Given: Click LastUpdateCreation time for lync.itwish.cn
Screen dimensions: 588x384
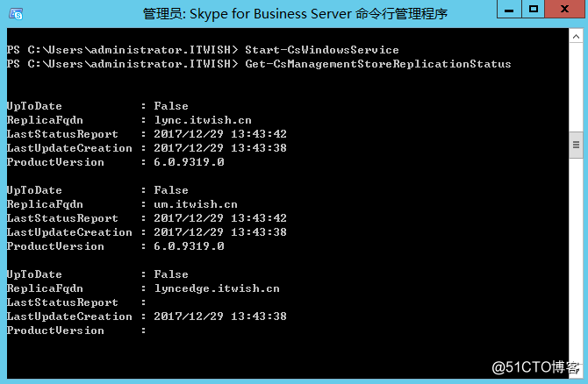Looking at the screenshot, I should (220, 148).
